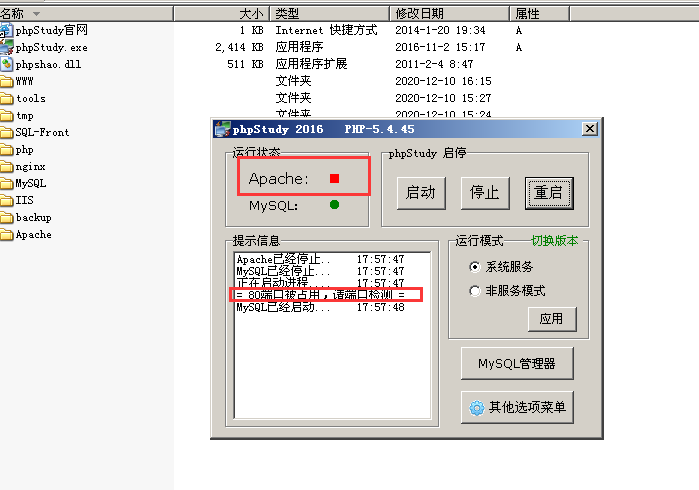
Task: Sort by the 大小 column header
Action: click(x=222, y=14)
